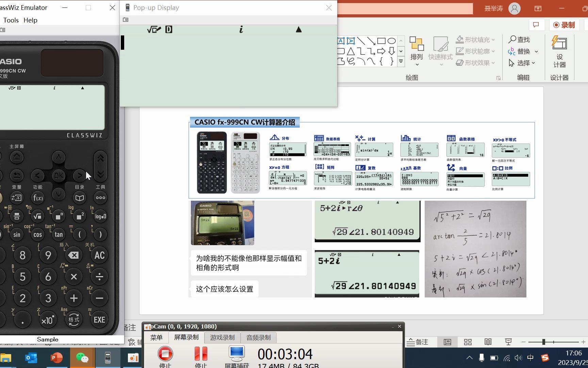588x368 pixels.
Task: Click the AC key on calculator
Action: 99,255
